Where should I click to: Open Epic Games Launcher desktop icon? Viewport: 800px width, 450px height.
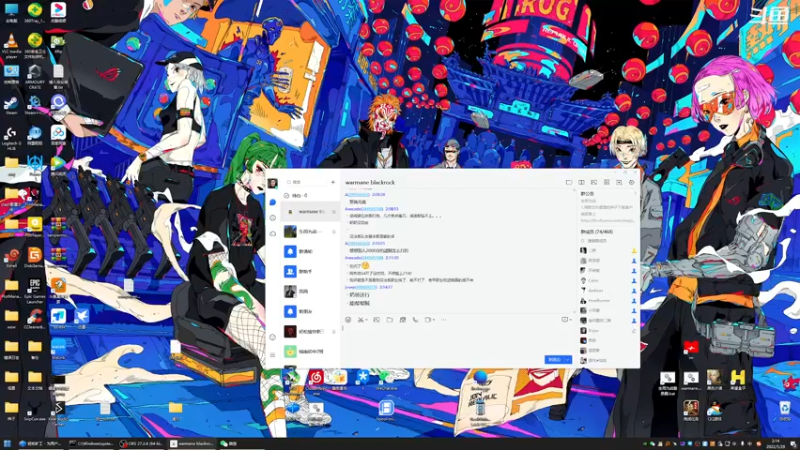click(35, 291)
